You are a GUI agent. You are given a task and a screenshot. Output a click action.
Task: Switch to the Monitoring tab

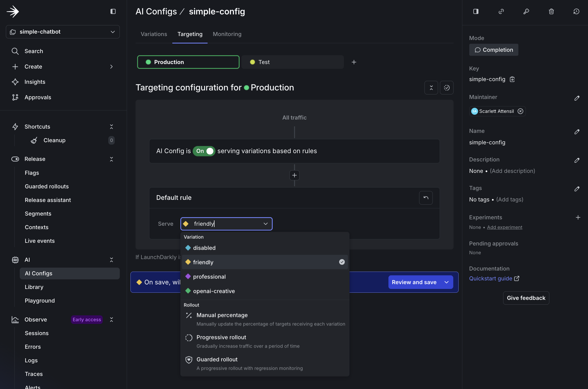pos(227,34)
